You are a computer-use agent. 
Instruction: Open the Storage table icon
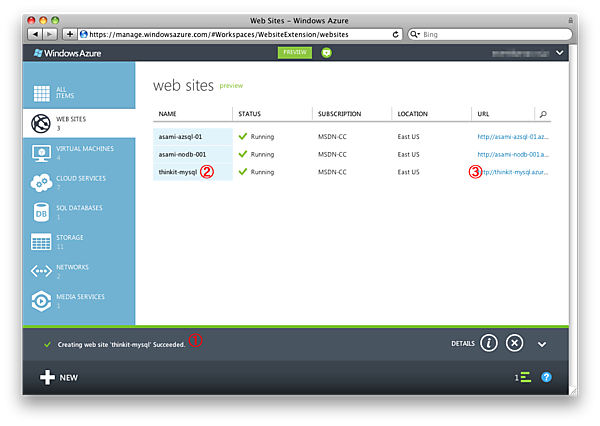coord(41,242)
